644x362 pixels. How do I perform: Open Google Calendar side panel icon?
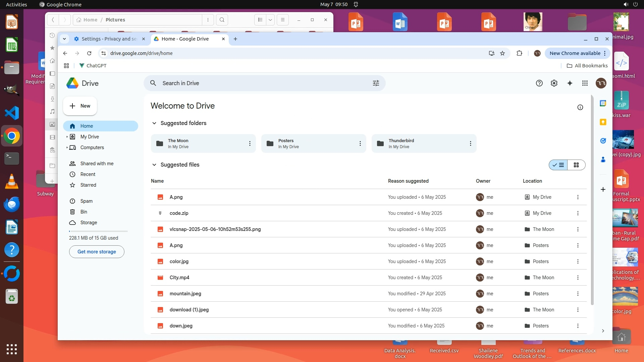(x=603, y=103)
